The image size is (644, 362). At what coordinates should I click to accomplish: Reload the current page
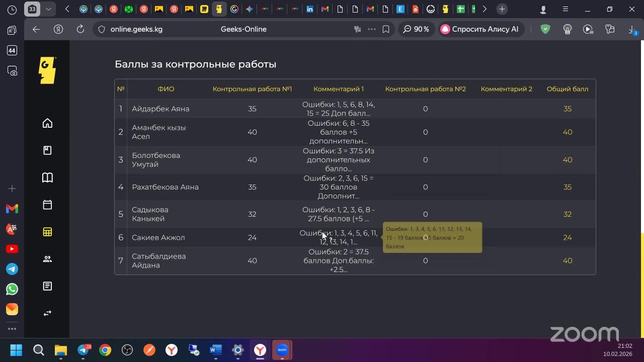[80, 29]
